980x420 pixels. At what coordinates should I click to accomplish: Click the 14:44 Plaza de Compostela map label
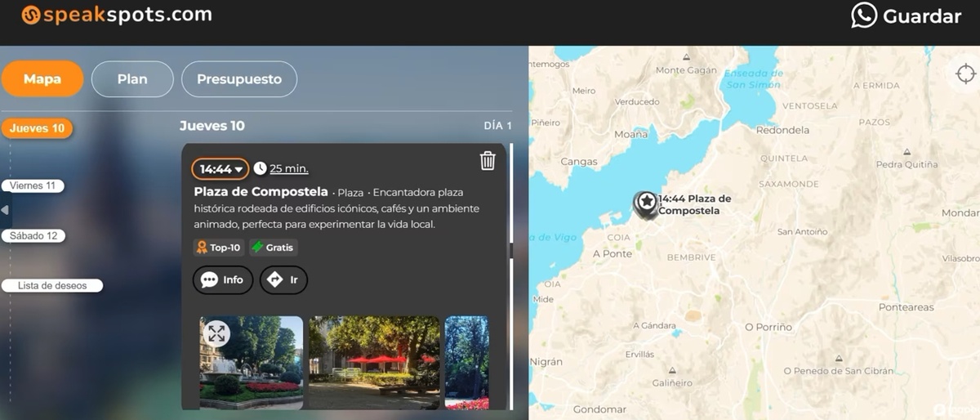pos(694,204)
